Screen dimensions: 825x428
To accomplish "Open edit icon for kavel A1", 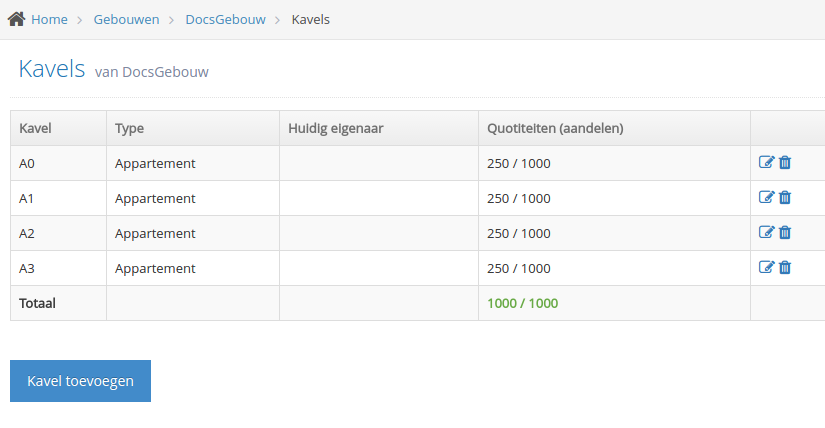I will click(766, 197).
